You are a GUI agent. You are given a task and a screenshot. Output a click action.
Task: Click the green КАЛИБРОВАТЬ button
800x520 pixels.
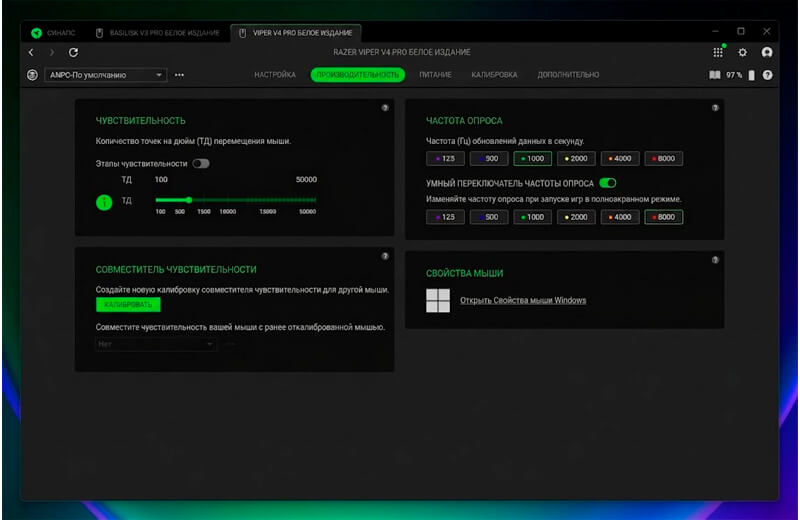point(128,305)
